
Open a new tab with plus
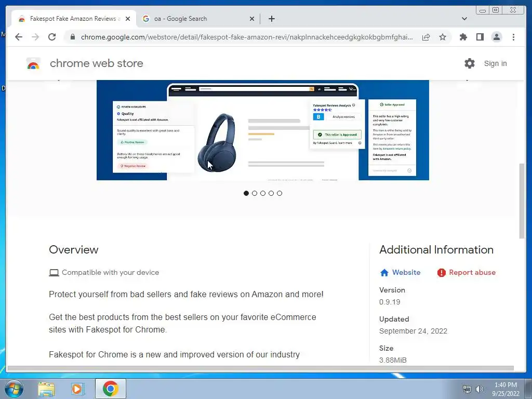pos(271,19)
